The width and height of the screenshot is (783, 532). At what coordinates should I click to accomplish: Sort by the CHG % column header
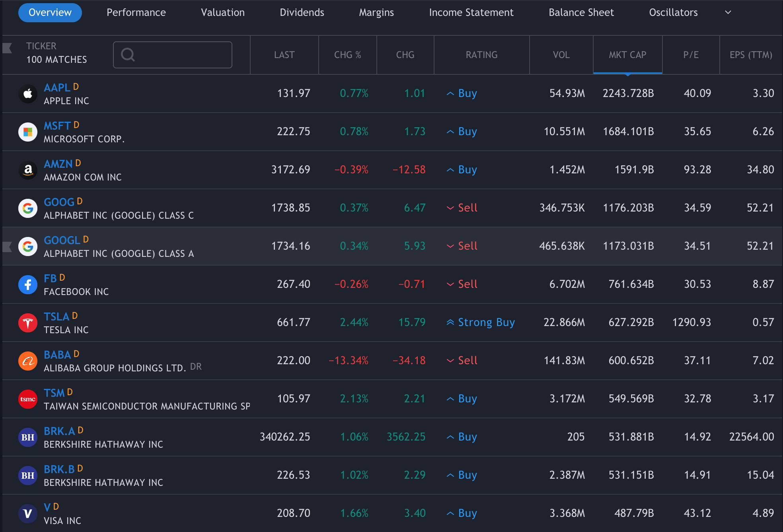point(348,55)
